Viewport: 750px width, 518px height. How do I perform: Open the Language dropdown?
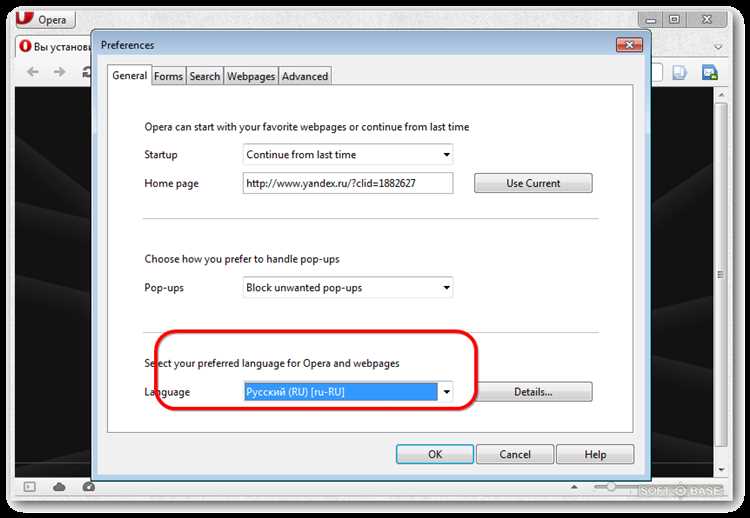[348, 392]
